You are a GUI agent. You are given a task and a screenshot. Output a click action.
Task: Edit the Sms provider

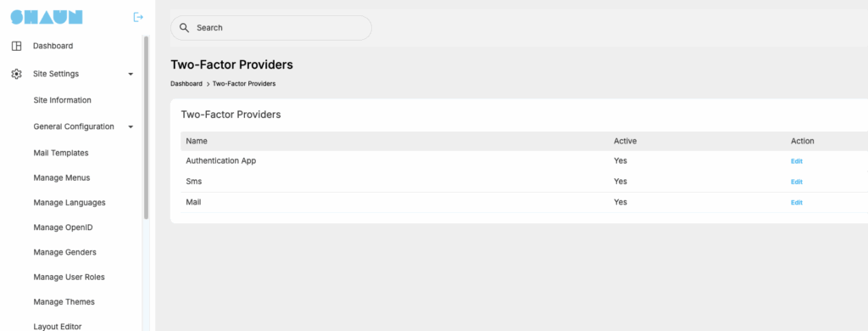797,182
